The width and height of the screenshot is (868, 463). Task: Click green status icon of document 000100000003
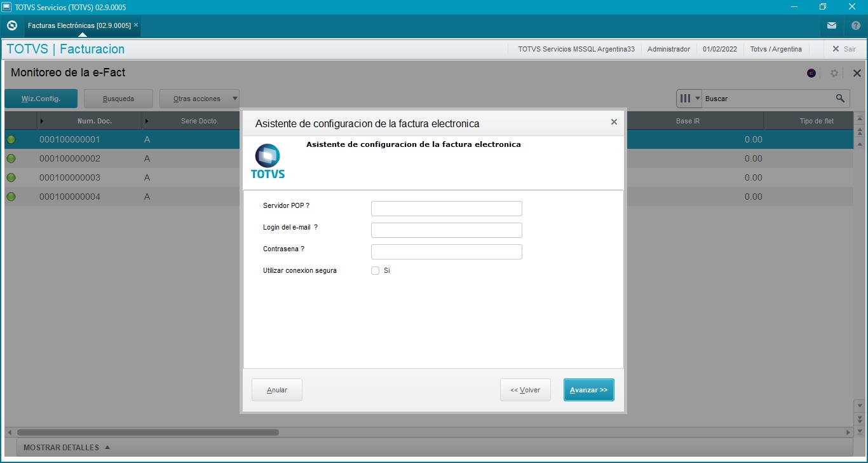click(x=11, y=177)
